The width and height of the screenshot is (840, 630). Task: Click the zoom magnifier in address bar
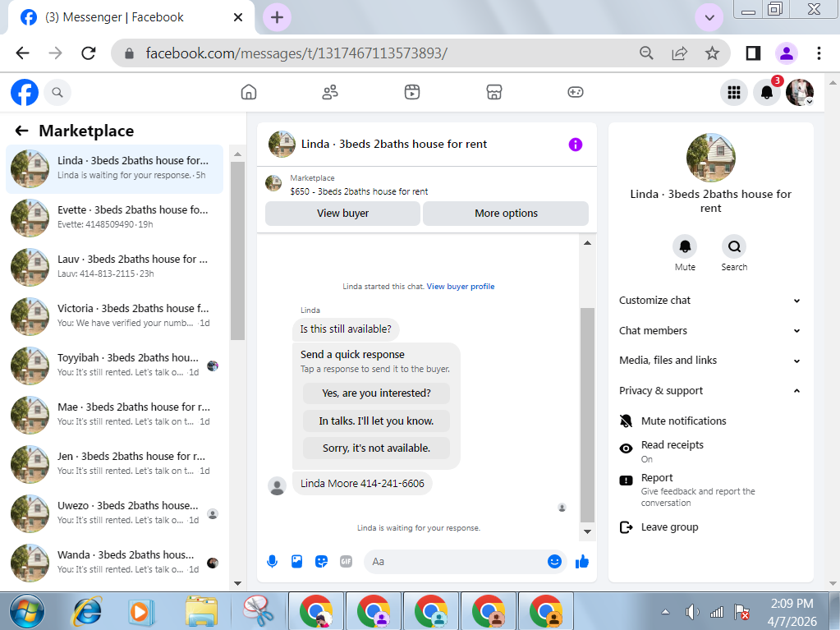click(646, 53)
